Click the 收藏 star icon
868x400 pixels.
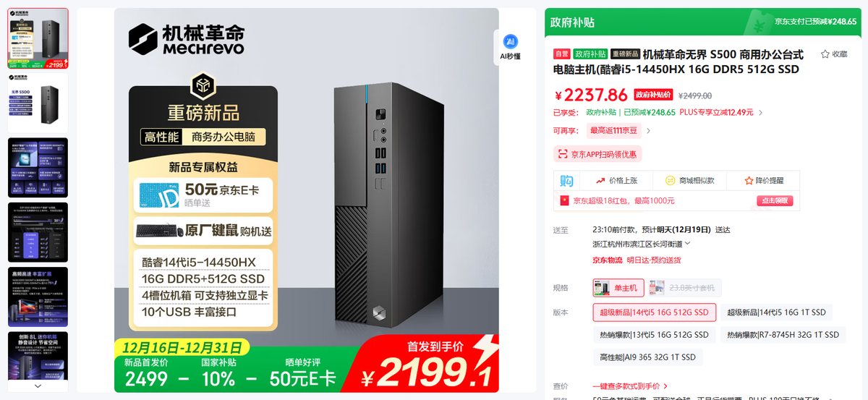[x=825, y=54]
